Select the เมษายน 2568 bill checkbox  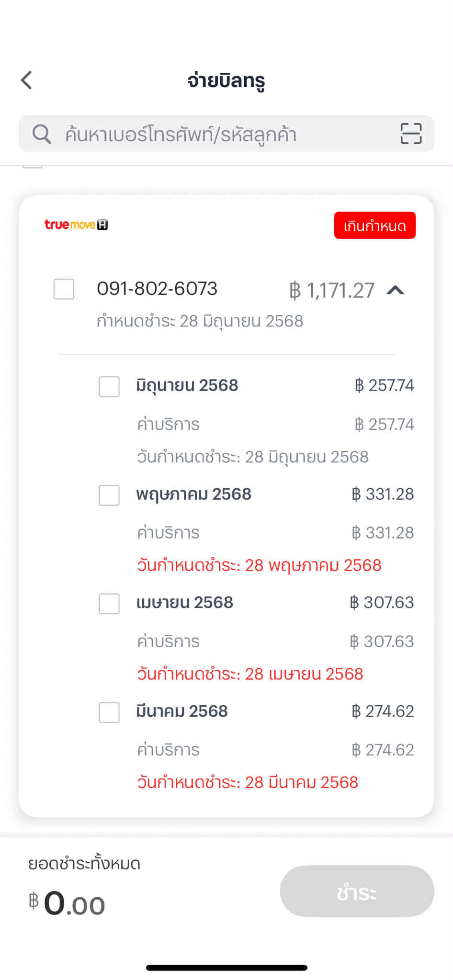pyautogui.click(x=109, y=604)
